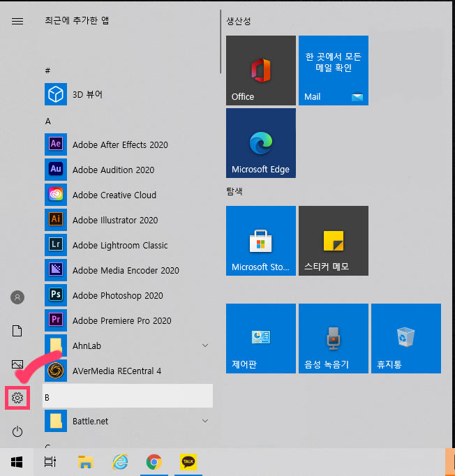455x476 pixels.
Task: Launch Adobe Illustrator 2020 icon
Action: point(56,220)
